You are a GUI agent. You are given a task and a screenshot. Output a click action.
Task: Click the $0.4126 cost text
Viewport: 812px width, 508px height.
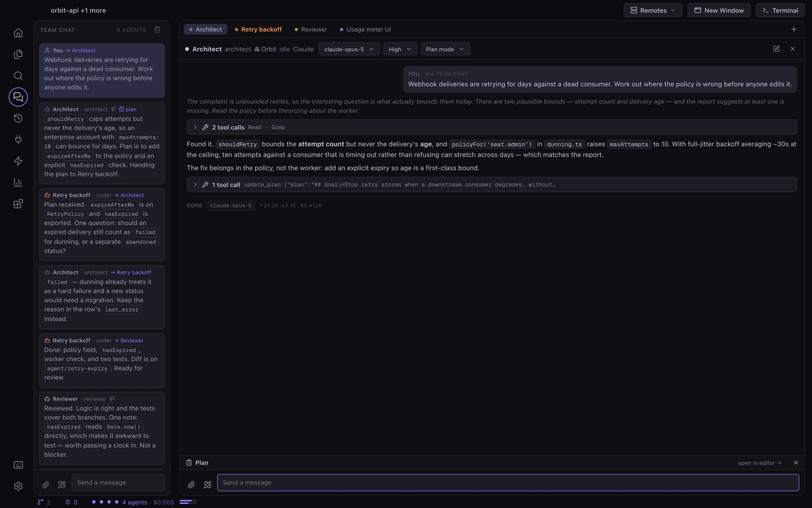311,206
